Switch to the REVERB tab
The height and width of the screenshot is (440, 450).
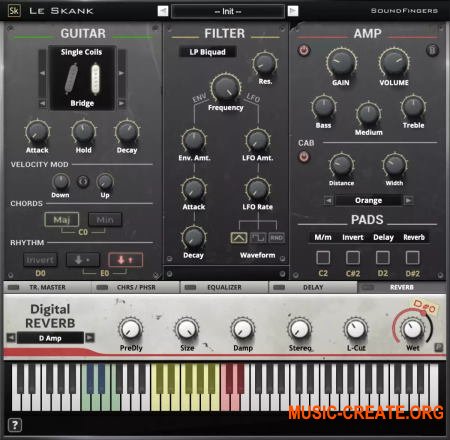401,287
